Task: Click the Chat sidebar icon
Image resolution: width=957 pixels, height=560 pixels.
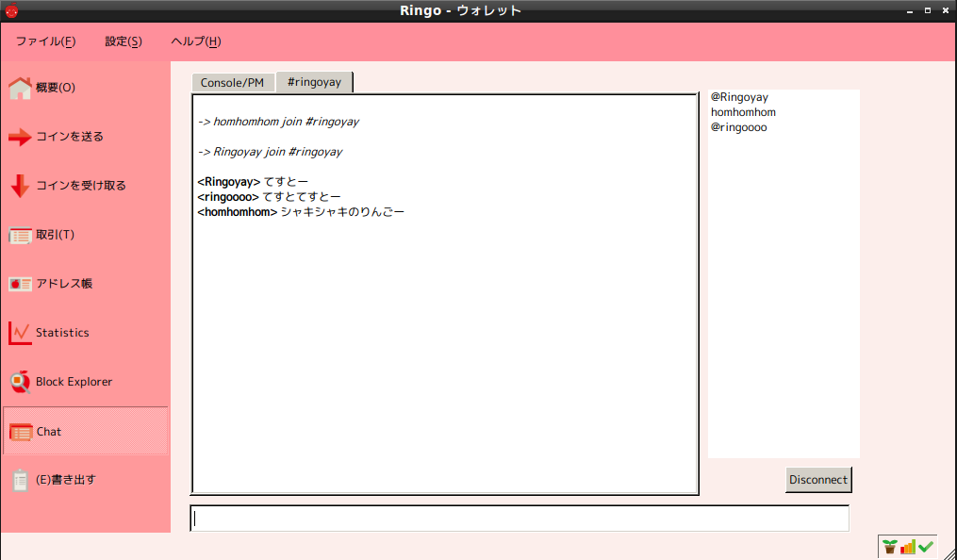Action: point(21,432)
